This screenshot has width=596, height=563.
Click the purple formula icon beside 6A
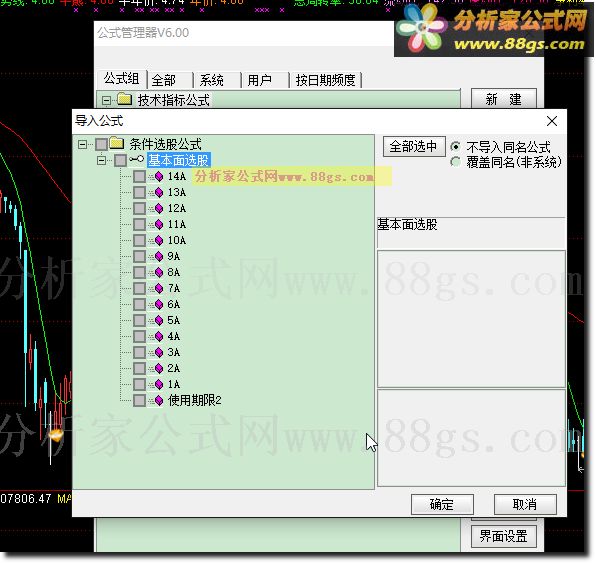click(x=159, y=304)
